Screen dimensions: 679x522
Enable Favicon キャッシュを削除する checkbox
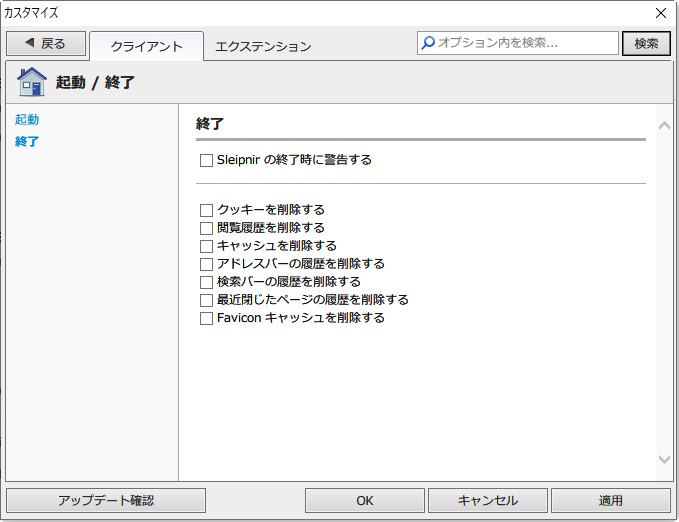206,318
